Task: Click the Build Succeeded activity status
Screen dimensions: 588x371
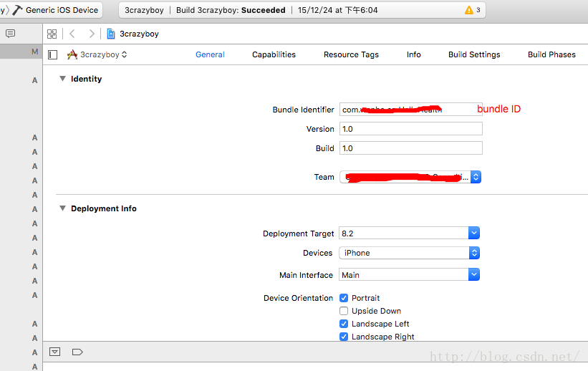Action: point(231,10)
